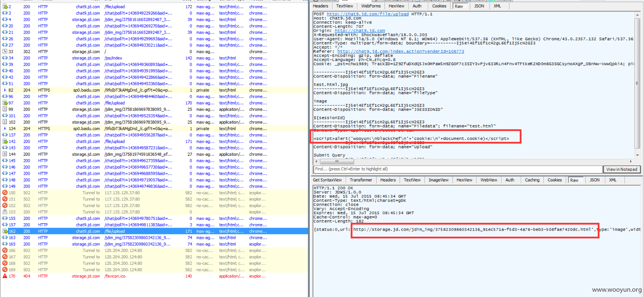The image size is (644, 297).
Task: Select the request JSON tab
Action: point(479,6)
